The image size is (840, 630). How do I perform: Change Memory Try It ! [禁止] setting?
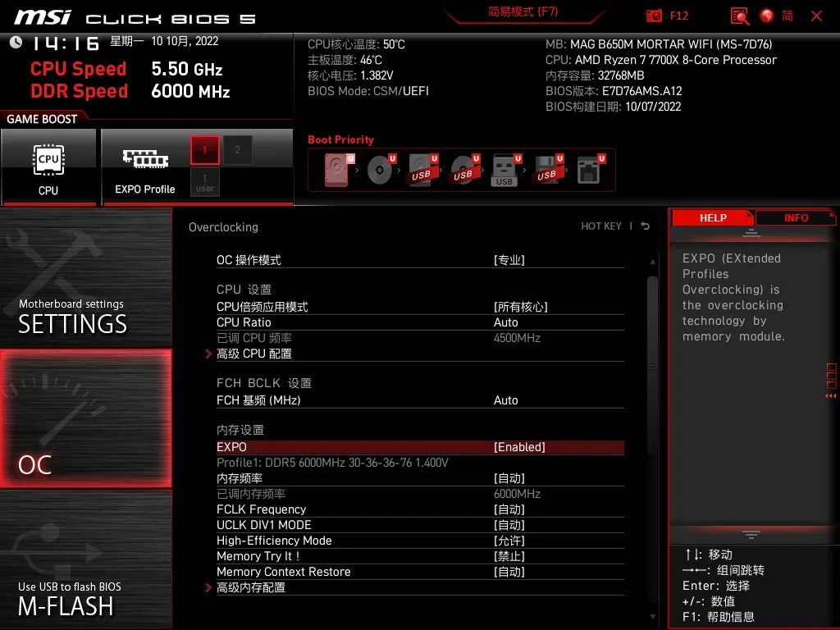(509, 556)
